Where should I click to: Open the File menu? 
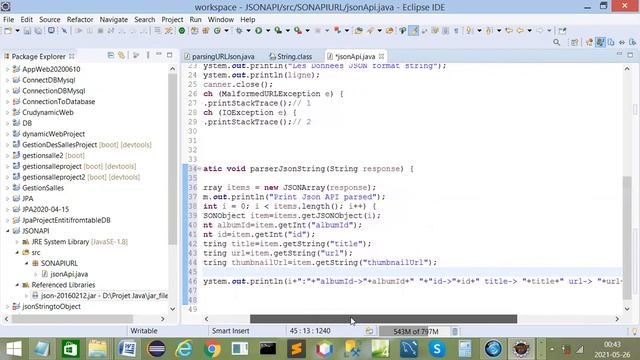(x=9, y=20)
